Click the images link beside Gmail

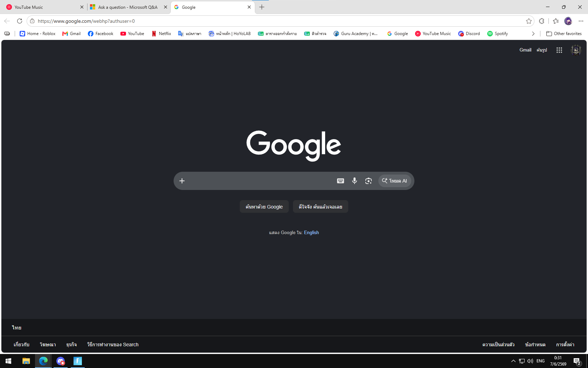click(x=542, y=50)
